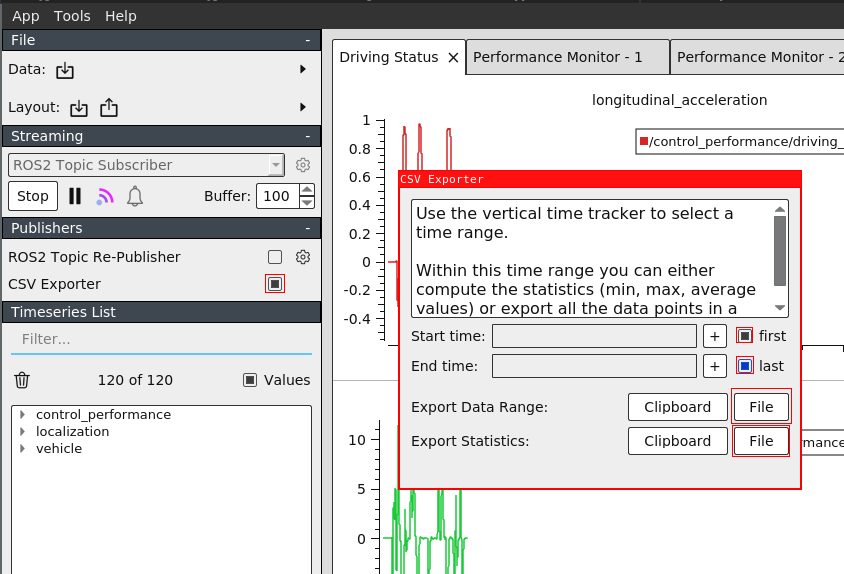844x574 pixels.
Task: Click the save layout export icon
Action: [x=109, y=107]
